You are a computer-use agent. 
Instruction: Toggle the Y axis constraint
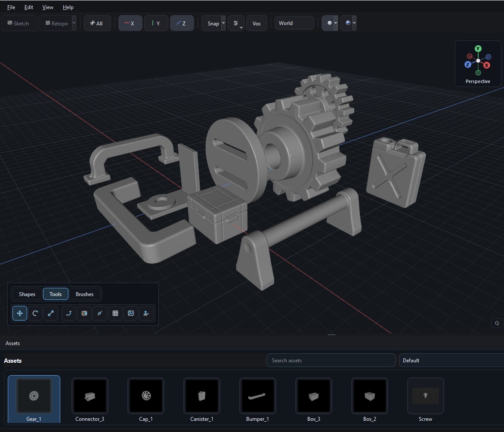156,23
